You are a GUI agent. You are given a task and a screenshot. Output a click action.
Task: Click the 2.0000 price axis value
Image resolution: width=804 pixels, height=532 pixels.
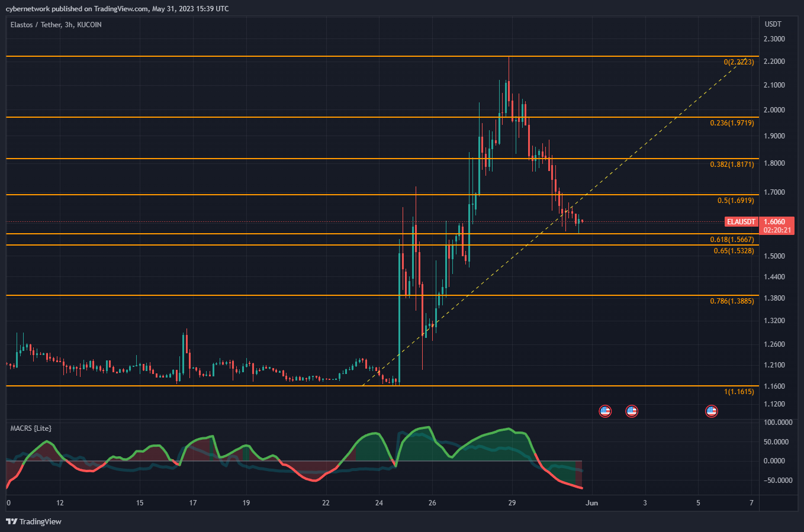(x=774, y=110)
